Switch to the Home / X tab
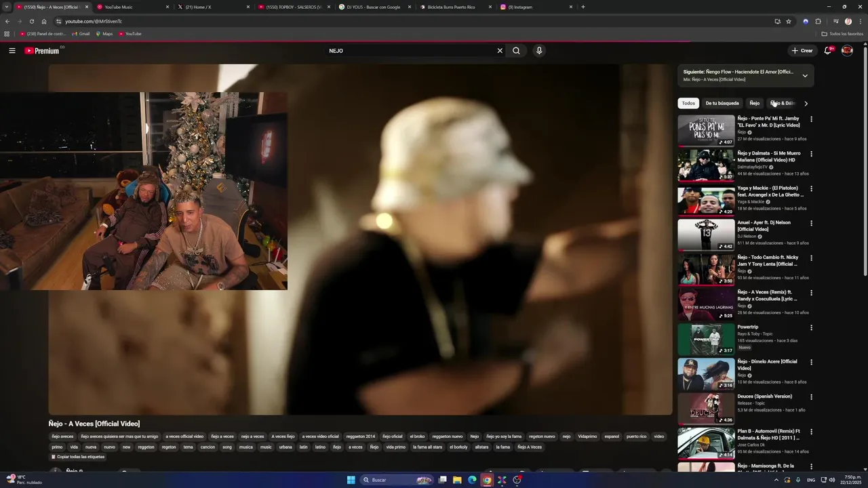The image size is (868, 488). pyautogui.click(x=213, y=7)
